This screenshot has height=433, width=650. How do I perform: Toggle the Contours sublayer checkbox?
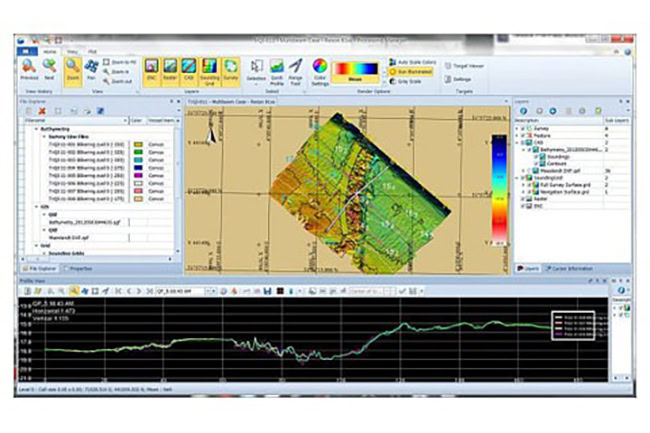(536, 164)
